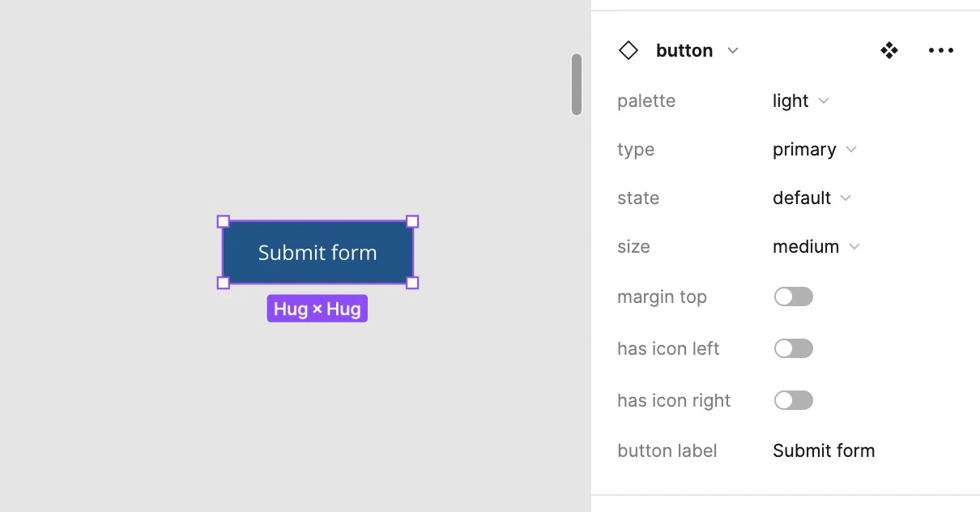Click the "button" component name label
The image size is (980, 512).
pos(684,50)
